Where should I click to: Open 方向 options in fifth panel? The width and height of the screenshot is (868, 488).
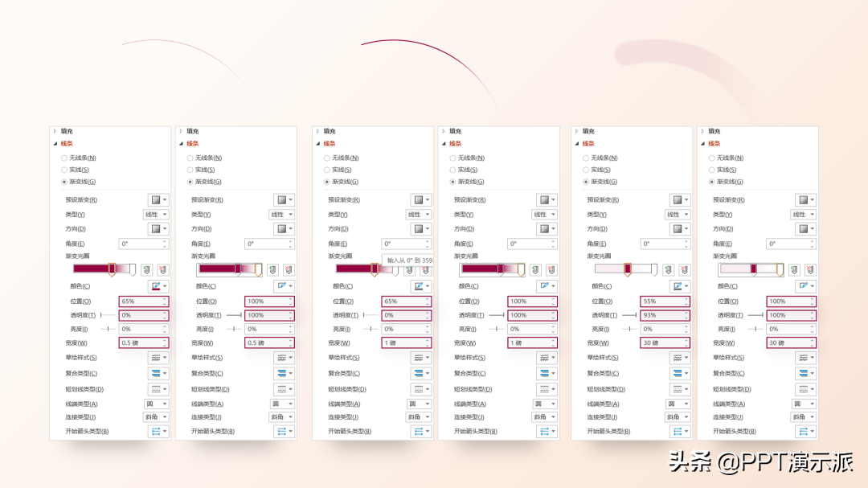coord(681,229)
